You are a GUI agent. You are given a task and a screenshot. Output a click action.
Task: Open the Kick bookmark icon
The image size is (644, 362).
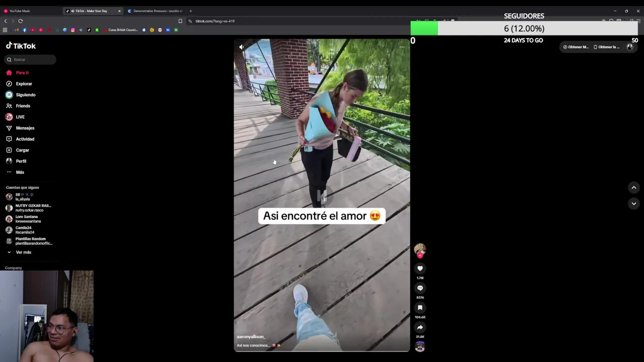coord(97,30)
